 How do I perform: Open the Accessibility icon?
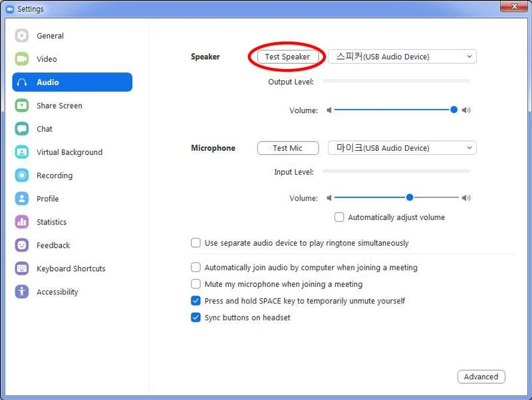coord(22,292)
